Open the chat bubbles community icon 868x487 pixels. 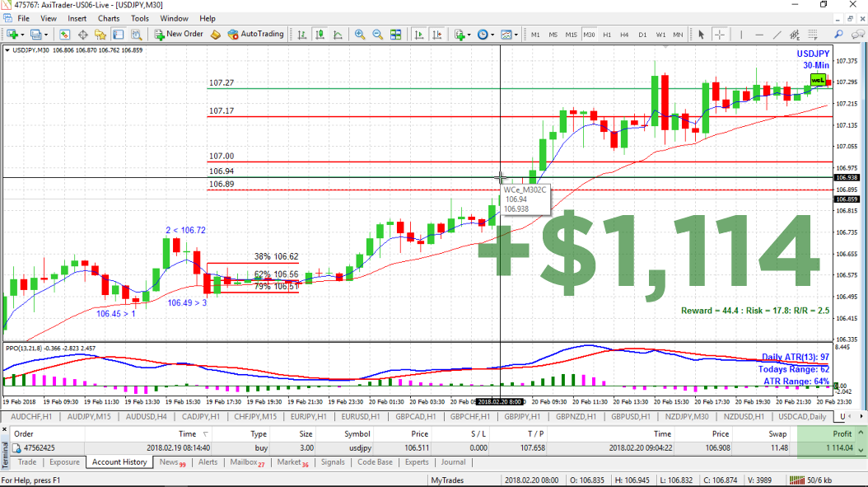point(857,35)
